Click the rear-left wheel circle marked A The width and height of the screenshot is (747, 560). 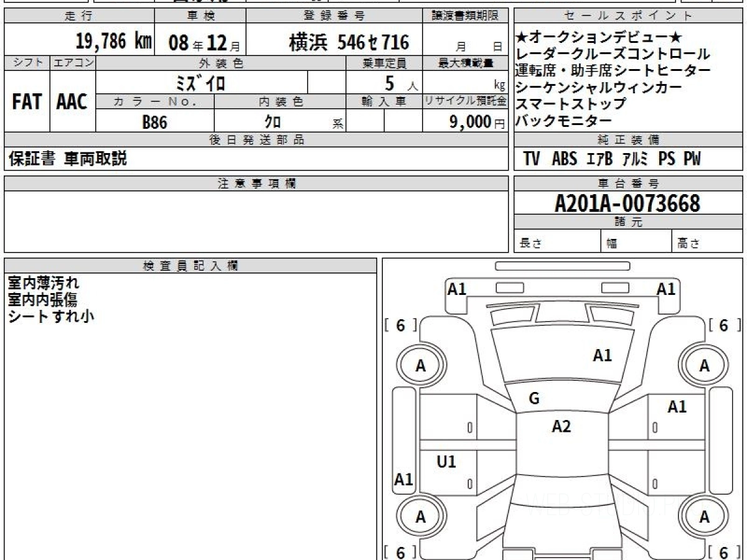coord(421,516)
